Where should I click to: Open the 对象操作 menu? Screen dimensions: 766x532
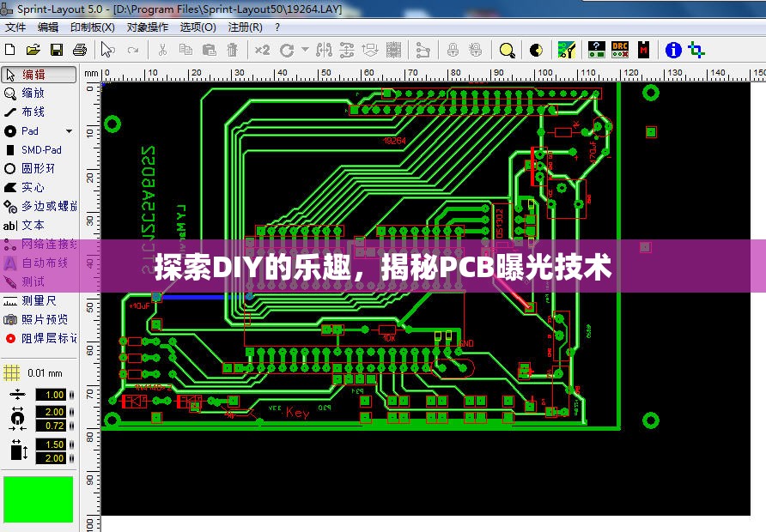pos(148,27)
